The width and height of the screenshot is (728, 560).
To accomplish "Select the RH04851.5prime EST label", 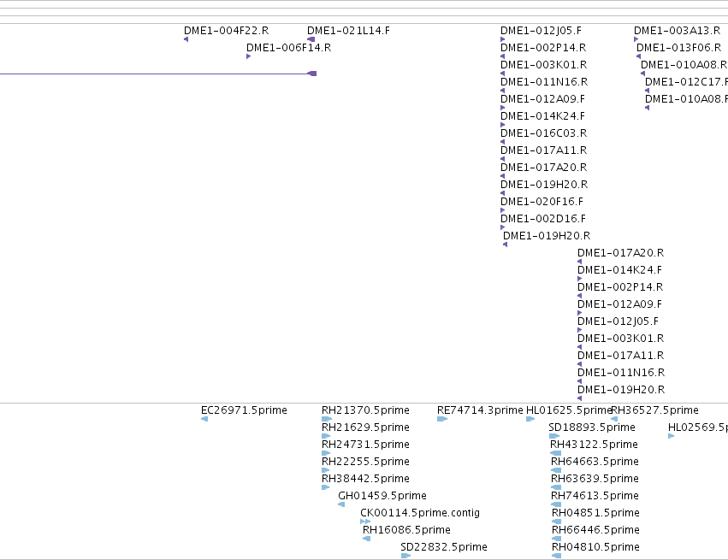I will 595,513.
